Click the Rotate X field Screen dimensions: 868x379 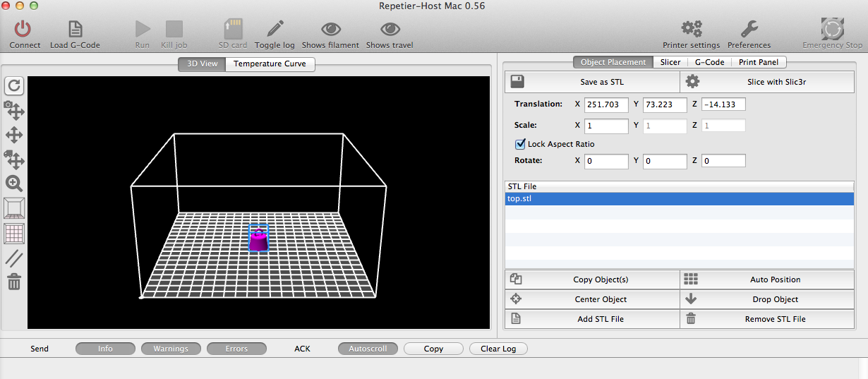click(606, 161)
